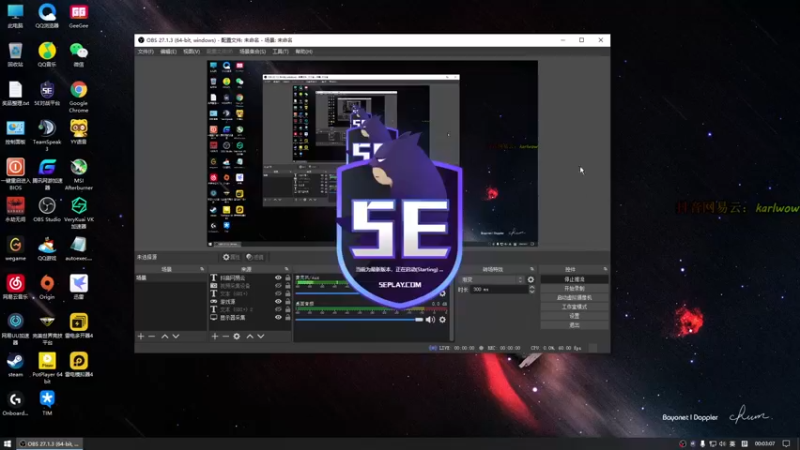Image resolution: width=800 pixels, height=450 pixels.
Task: Click the transition duration stepper arrows
Action: pos(532,289)
